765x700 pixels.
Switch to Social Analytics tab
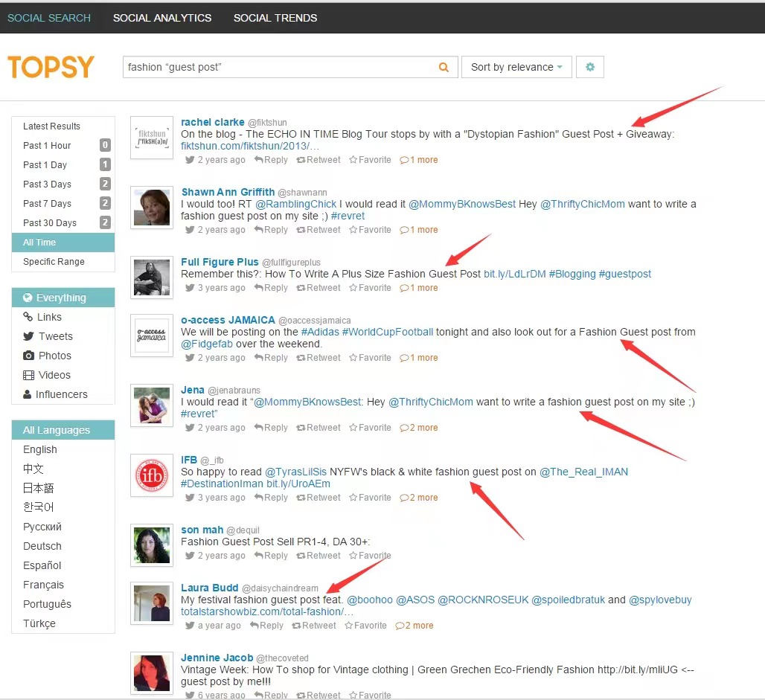point(162,18)
